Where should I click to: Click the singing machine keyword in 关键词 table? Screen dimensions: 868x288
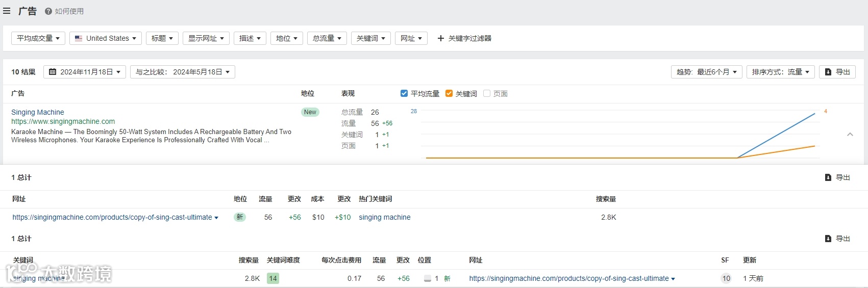pos(39,278)
